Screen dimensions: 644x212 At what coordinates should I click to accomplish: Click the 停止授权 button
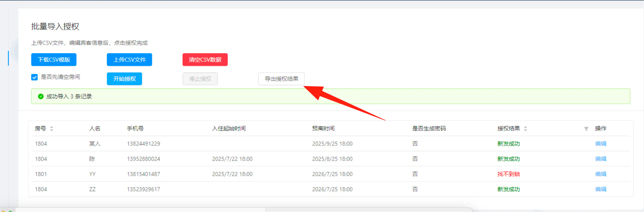pyautogui.click(x=200, y=79)
